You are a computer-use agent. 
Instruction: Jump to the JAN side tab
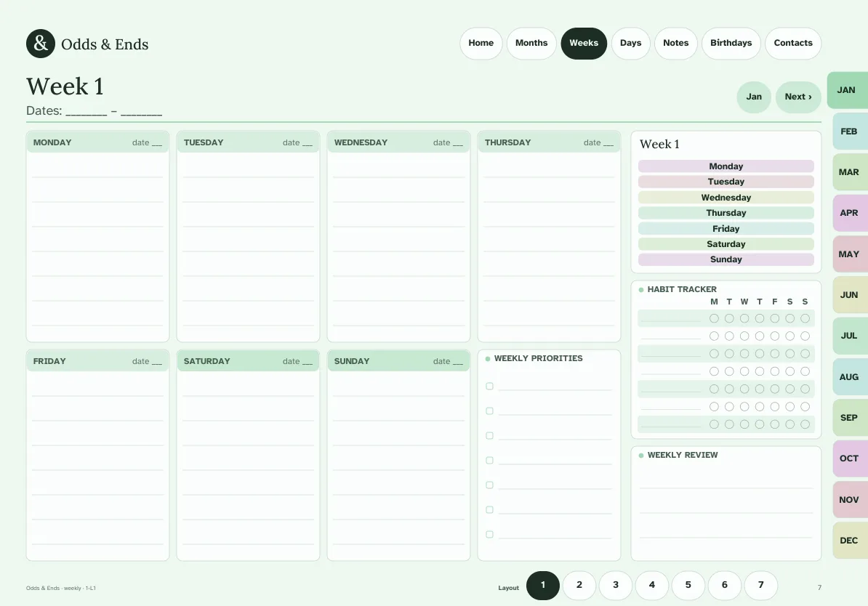click(x=847, y=89)
